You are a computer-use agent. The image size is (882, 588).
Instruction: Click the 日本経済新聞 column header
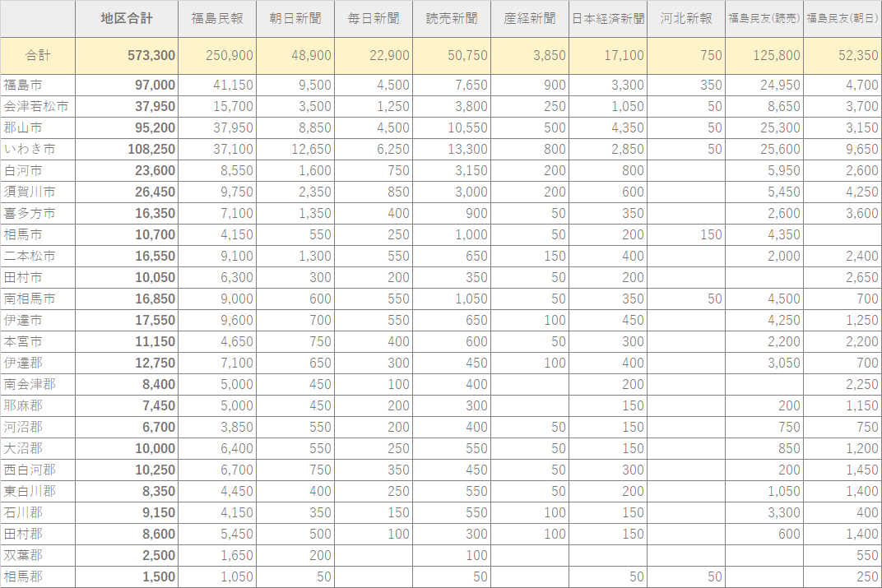tap(608, 19)
